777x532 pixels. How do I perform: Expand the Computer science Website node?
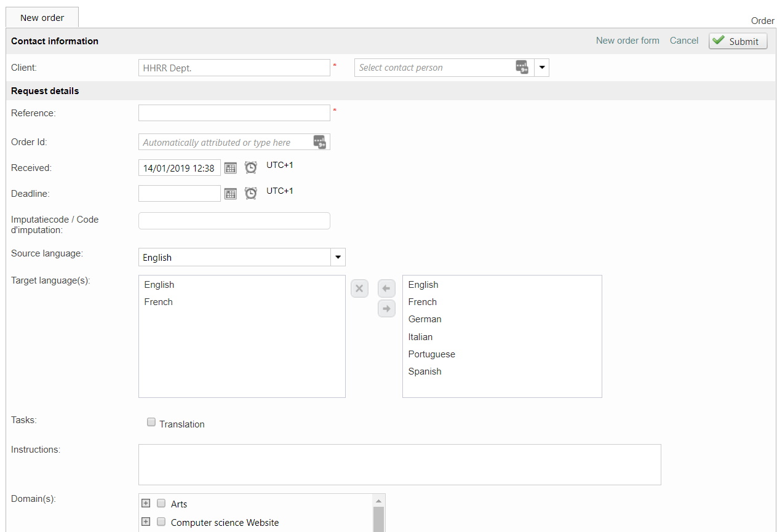[x=146, y=522]
